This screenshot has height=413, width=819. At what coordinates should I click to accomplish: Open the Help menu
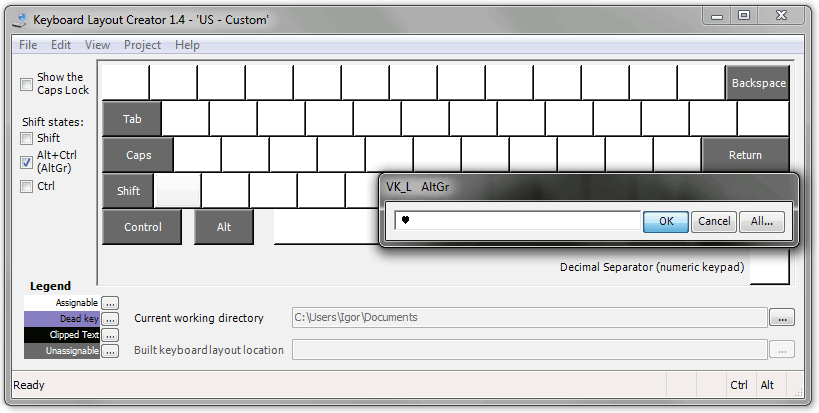coord(187,45)
